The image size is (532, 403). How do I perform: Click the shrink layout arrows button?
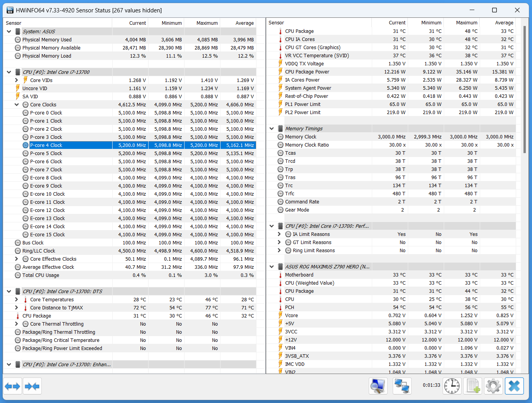(x=32, y=386)
